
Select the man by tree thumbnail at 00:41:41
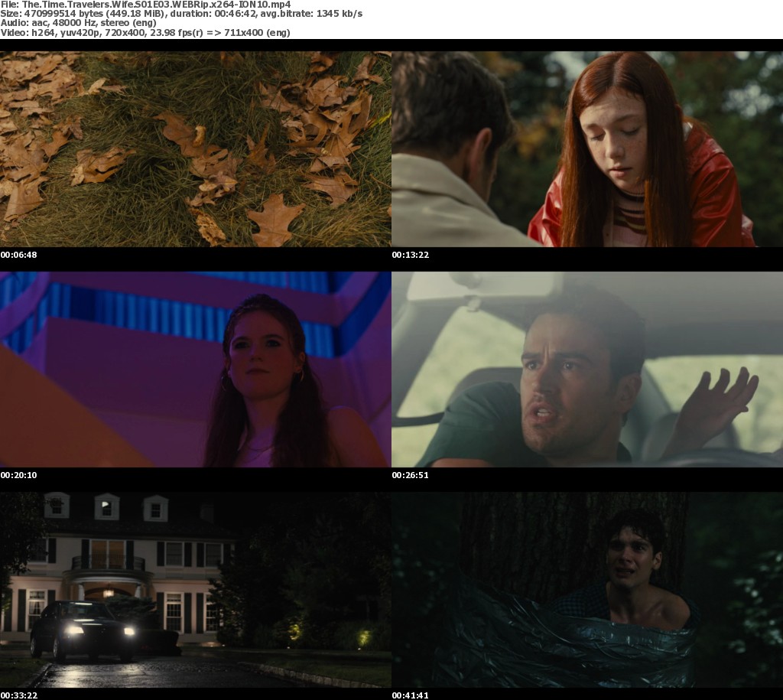point(587,590)
